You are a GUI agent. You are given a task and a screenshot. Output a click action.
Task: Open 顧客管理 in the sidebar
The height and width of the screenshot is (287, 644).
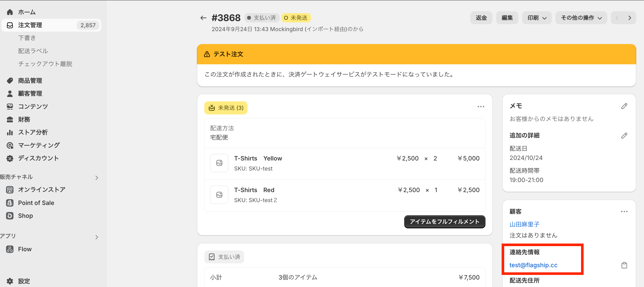click(x=30, y=94)
